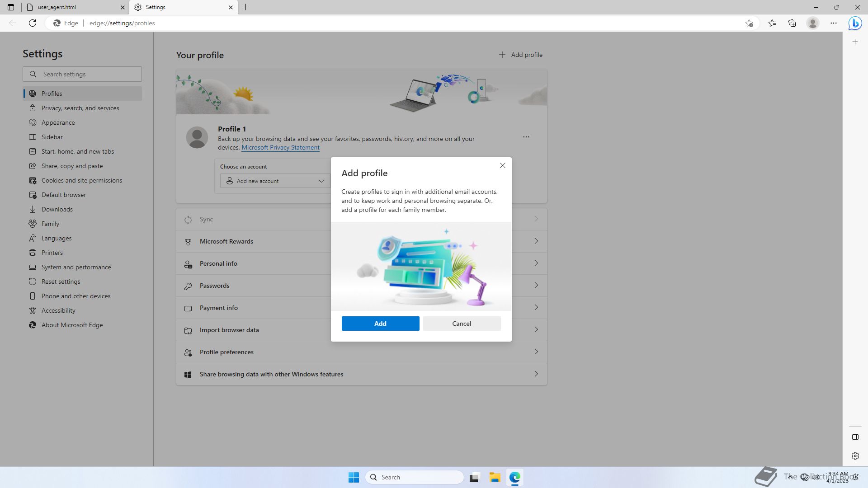Open a new browser tab
Screen dimensions: 868x488
point(246,7)
